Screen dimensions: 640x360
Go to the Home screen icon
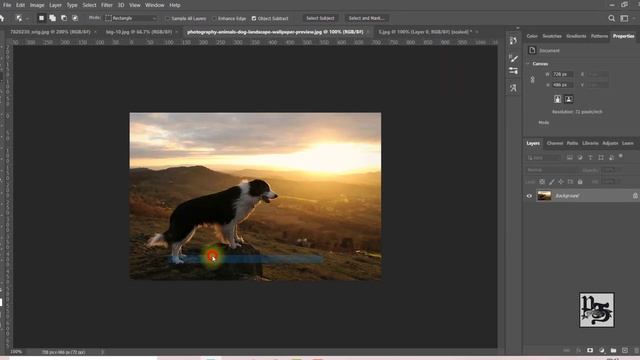click(2, 18)
